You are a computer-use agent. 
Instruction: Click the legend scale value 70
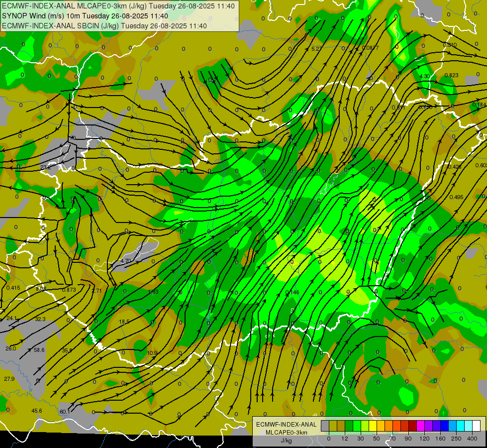tap(392, 439)
